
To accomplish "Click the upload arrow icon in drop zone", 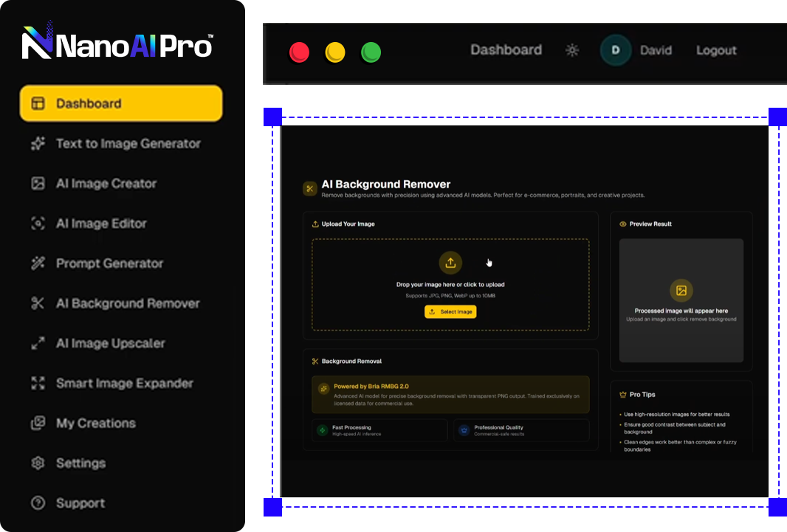I will (x=450, y=263).
